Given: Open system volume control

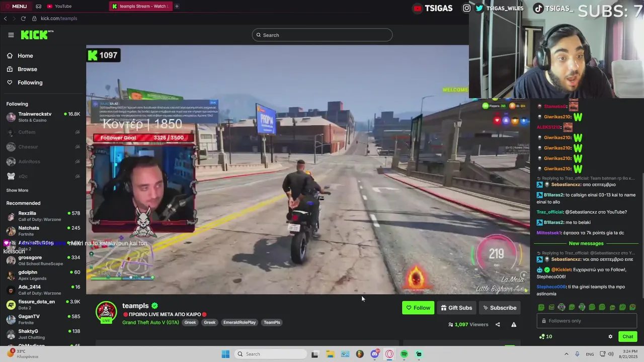Looking at the screenshot, I should (610, 354).
